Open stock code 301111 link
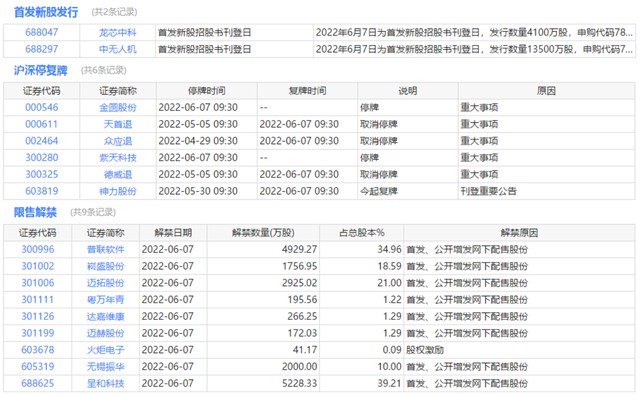 (x=37, y=300)
